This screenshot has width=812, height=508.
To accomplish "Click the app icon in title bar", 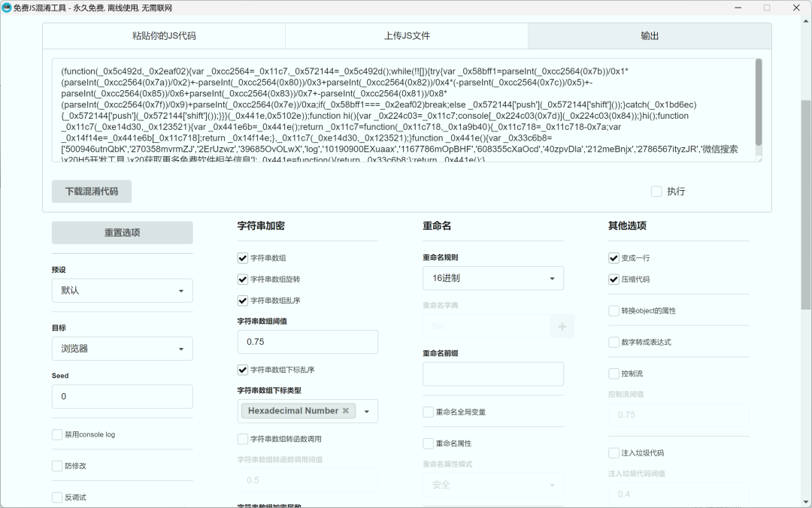I will (7, 8).
